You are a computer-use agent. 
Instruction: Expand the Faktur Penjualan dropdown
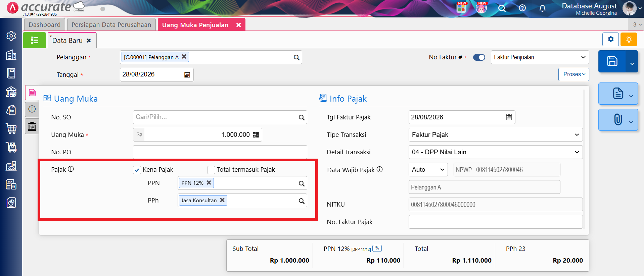540,57
